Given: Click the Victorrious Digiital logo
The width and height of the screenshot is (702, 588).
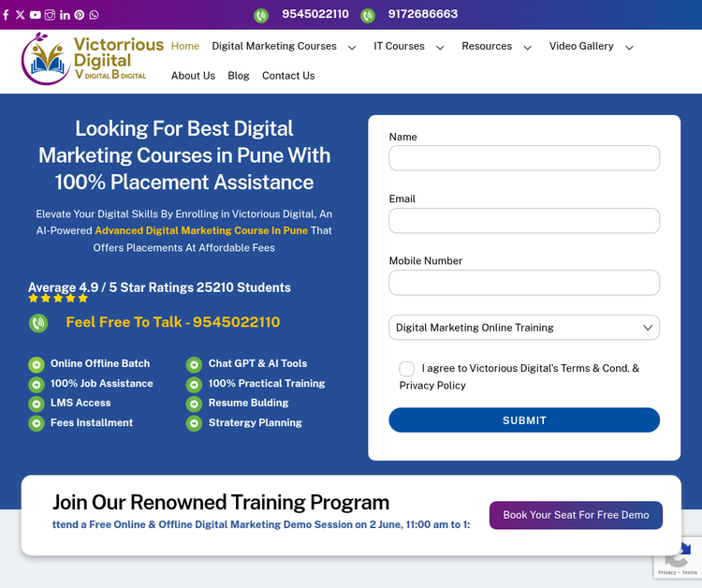Looking at the screenshot, I should tap(93, 59).
